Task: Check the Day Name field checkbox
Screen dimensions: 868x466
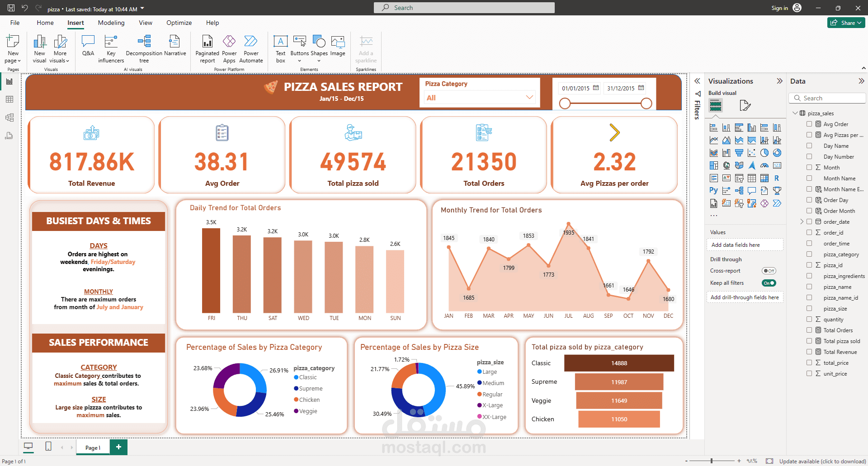Action: 809,146
